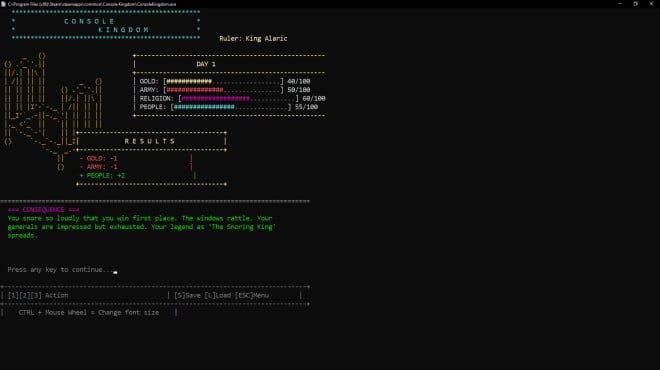The image size is (660, 370).
Task: Click the religion value '60/100'
Action: (x=314, y=98)
